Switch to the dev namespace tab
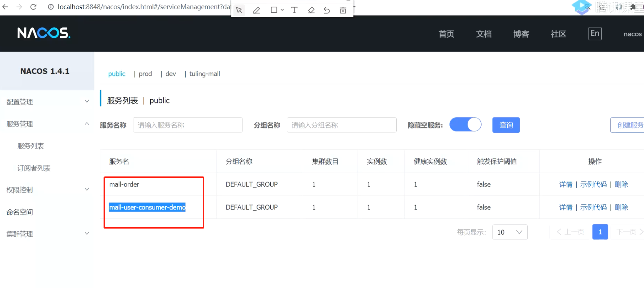This screenshot has height=288, width=644. click(171, 74)
